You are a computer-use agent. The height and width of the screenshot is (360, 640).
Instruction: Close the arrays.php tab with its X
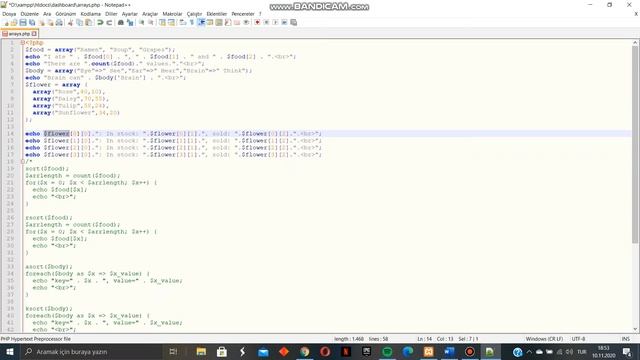click(34, 34)
